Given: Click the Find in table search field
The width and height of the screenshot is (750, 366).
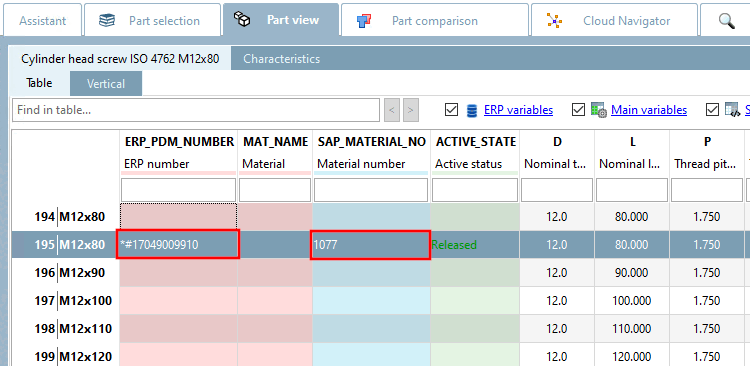Looking at the screenshot, I should pos(196,110).
